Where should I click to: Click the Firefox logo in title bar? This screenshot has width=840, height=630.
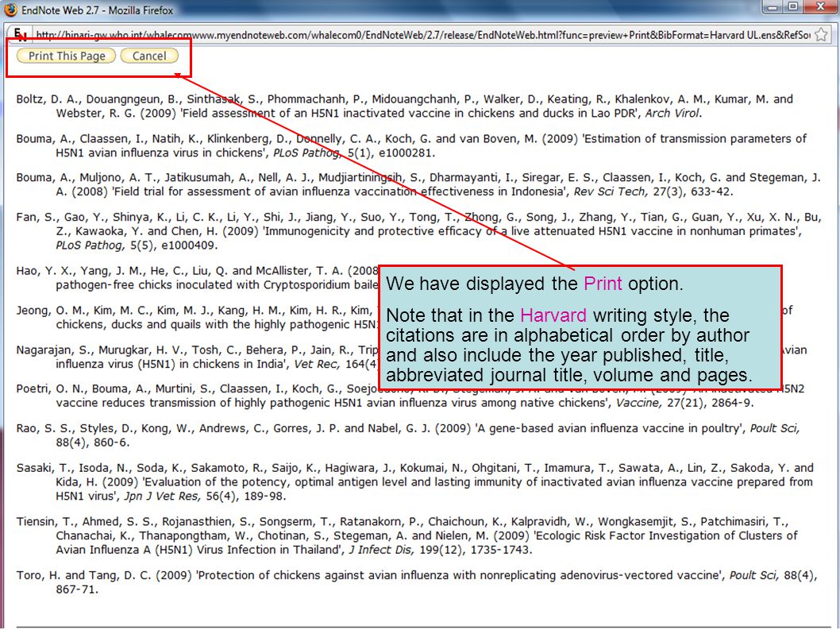point(10,10)
